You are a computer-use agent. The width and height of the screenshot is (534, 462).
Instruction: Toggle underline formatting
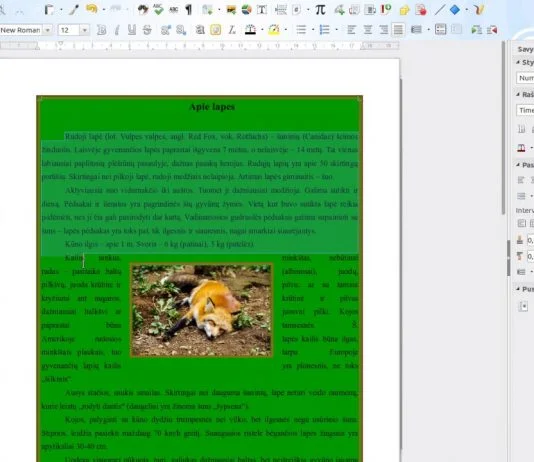coord(132,30)
